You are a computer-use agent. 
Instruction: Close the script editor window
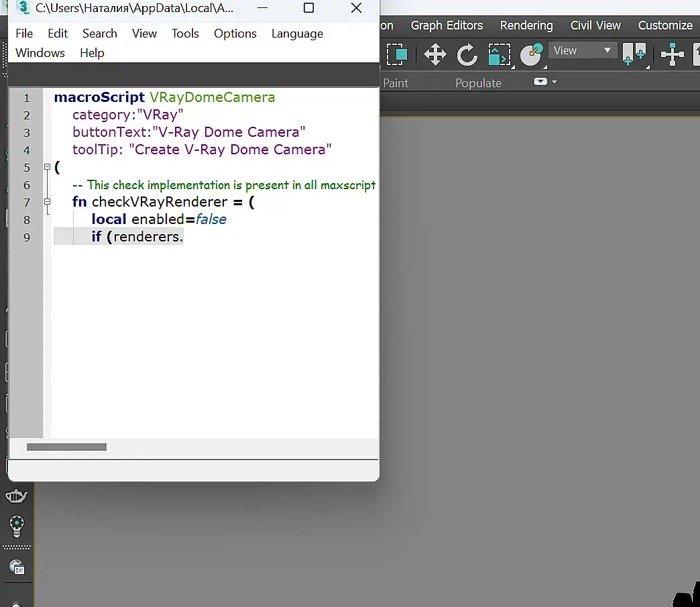tap(356, 7)
